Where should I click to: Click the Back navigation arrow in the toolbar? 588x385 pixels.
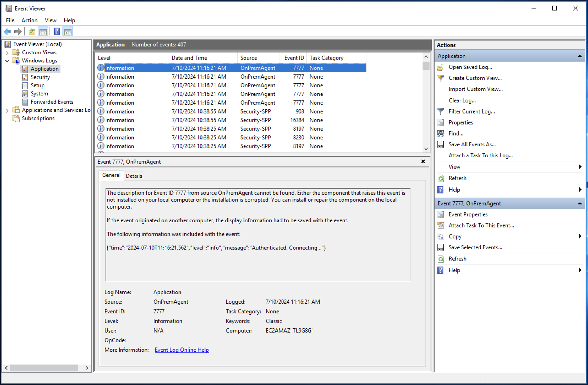7,31
